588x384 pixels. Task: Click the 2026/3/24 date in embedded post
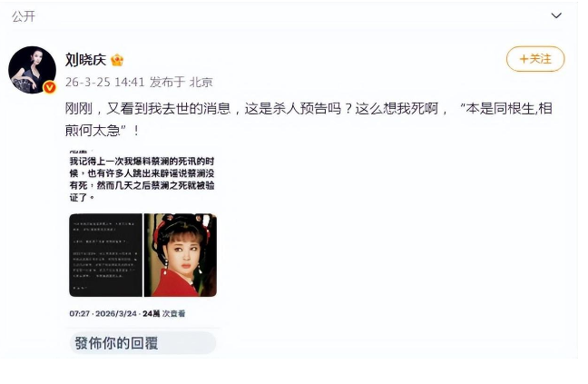(116, 313)
